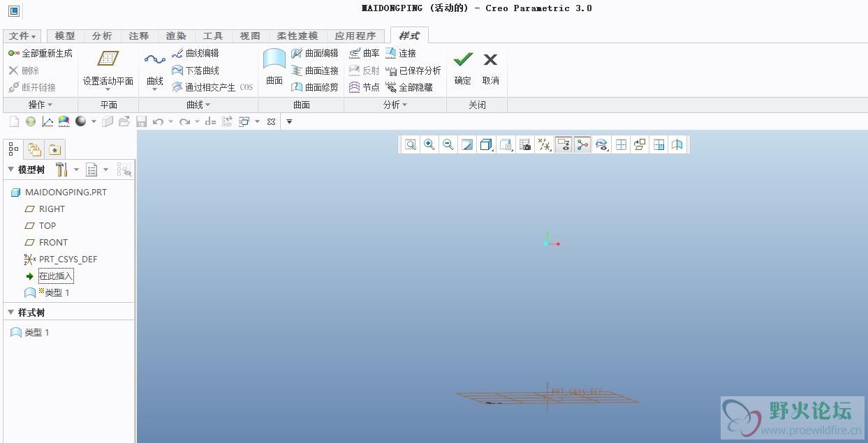Image resolution: width=868 pixels, height=443 pixels.
Task: Click the close window X icon in quick toolbar
Action: (x=271, y=121)
